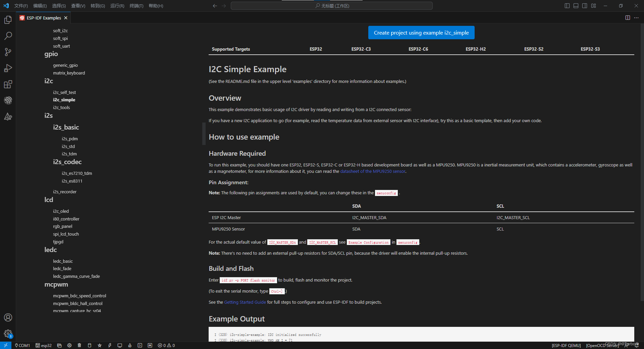The height and width of the screenshot is (349, 644).
Task: Change the esp32 target in status bar
Action: pyautogui.click(x=44, y=345)
